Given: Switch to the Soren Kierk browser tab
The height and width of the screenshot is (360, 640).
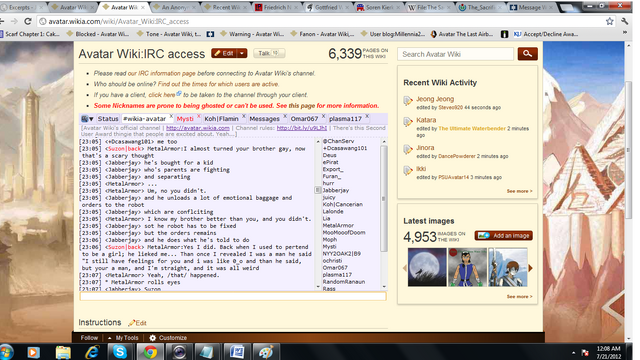Looking at the screenshot, I should tap(378, 7).
